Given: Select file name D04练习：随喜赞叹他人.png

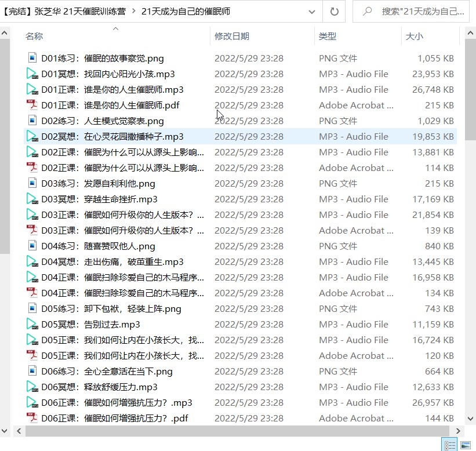Looking at the screenshot, I should coord(98,246).
